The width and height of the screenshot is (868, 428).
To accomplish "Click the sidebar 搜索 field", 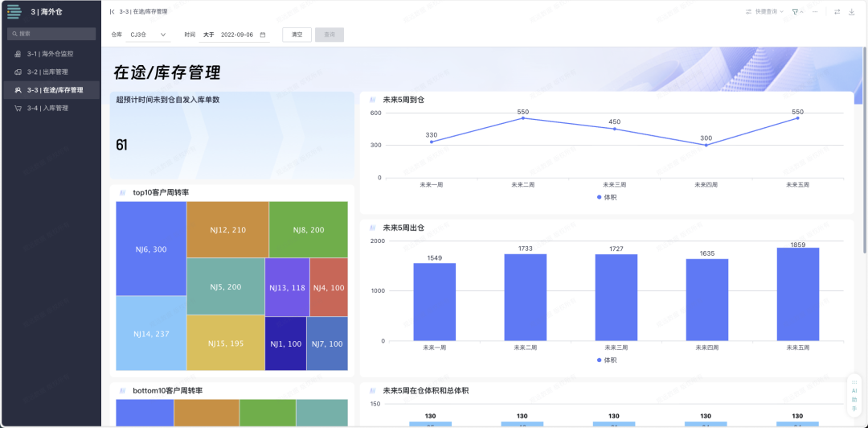I will pyautogui.click(x=51, y=34).
